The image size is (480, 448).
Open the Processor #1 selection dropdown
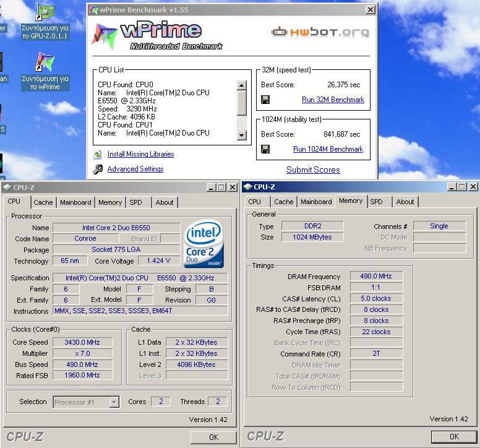114,402
